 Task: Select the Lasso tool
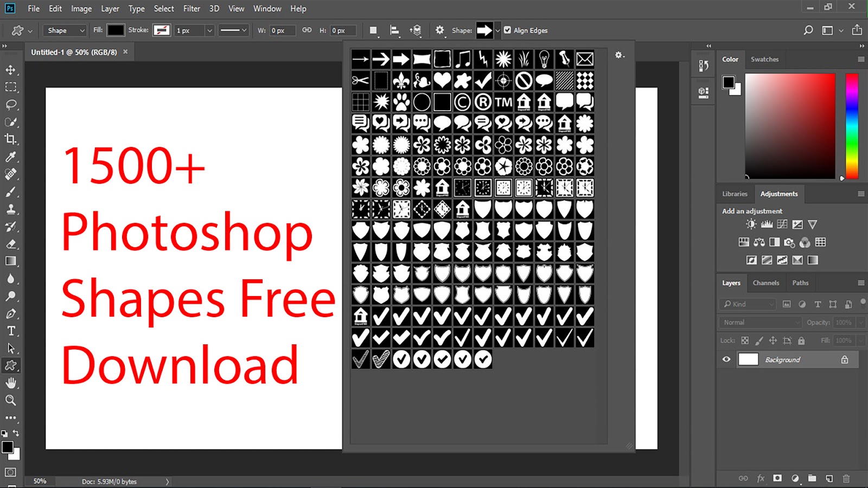(x=10, y=105)
